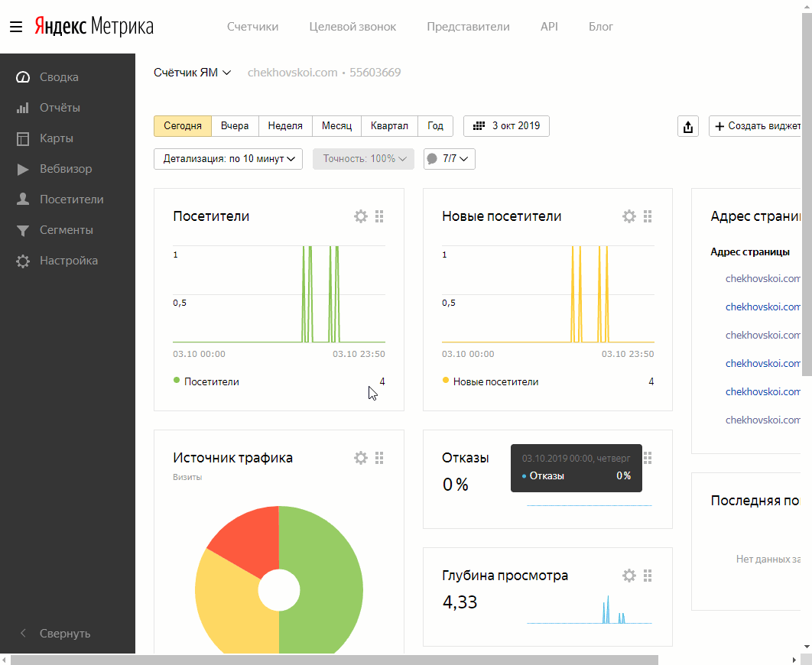The height and width of the screenshot is (665, 812).
Task: Toggle the green Посетители legend marker
Action: tap(177, 381)
